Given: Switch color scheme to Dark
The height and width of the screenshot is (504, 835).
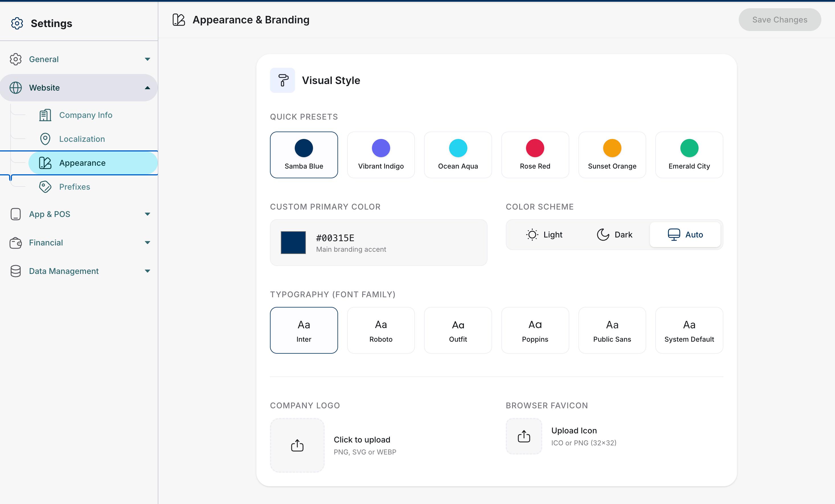Looking at the screenshot, I should [x=615, y=235].
